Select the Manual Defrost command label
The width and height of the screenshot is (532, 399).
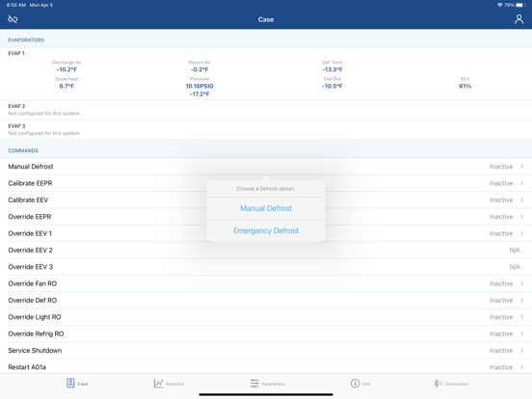tap(31, 167)
